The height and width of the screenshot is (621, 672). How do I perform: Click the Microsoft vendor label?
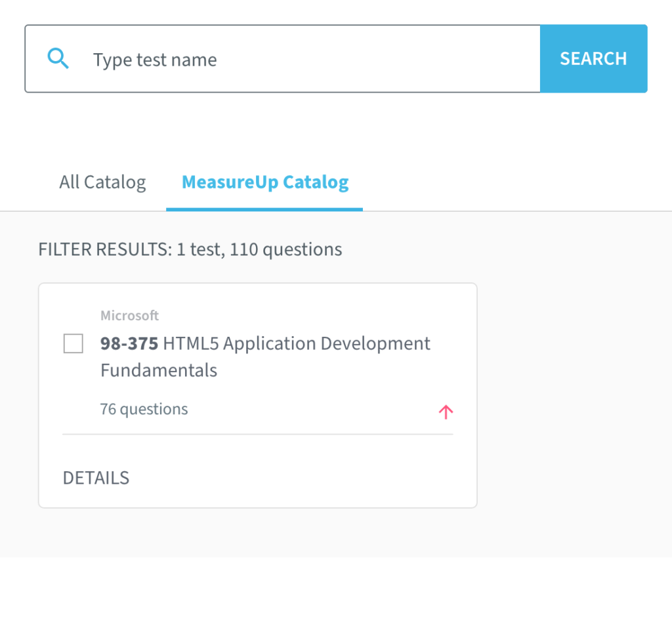coord(129,315)
